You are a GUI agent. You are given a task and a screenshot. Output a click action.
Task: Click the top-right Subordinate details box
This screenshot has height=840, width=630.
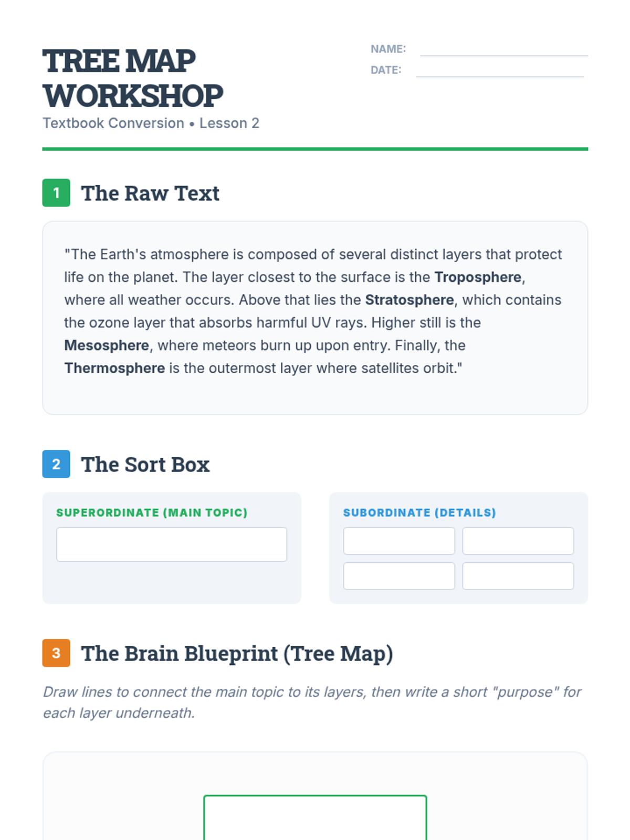tap(518, 541)
